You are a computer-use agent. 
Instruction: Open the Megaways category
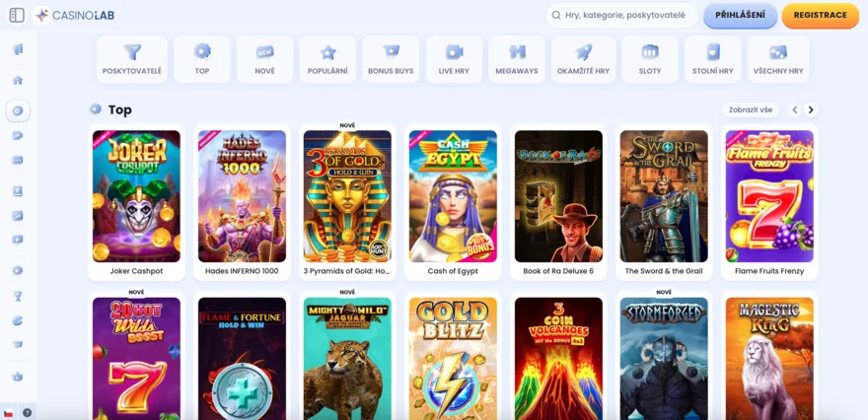517,58
